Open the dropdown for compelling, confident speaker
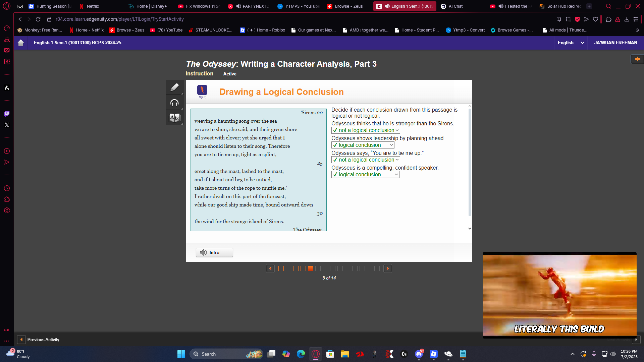644x362 pixels. pos(365,175)
